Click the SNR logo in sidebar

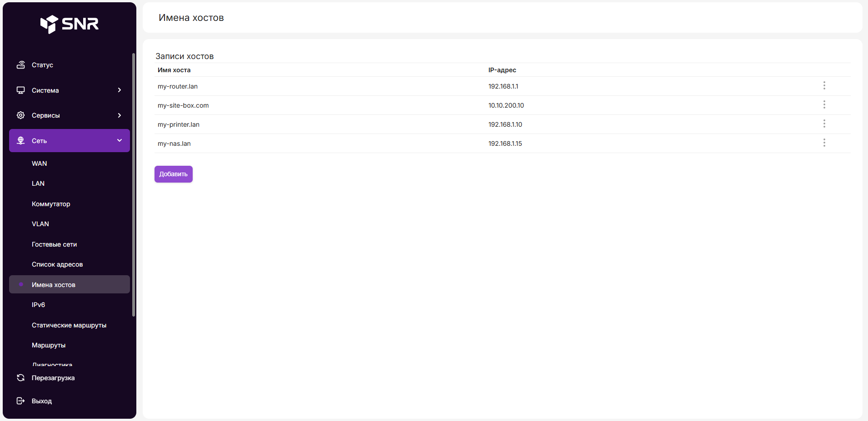coord(70,24)
